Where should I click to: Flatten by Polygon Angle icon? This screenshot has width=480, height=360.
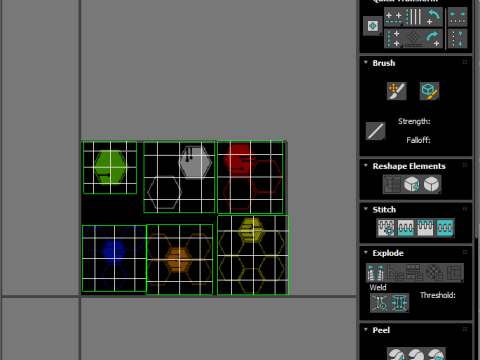tap(395, 272)
